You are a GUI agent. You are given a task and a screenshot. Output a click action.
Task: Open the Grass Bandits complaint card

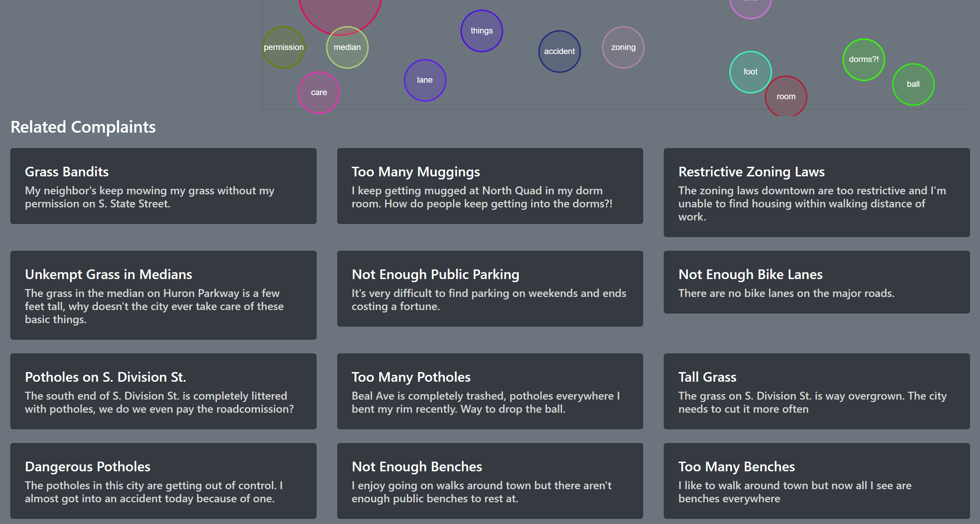coord(163,186)
